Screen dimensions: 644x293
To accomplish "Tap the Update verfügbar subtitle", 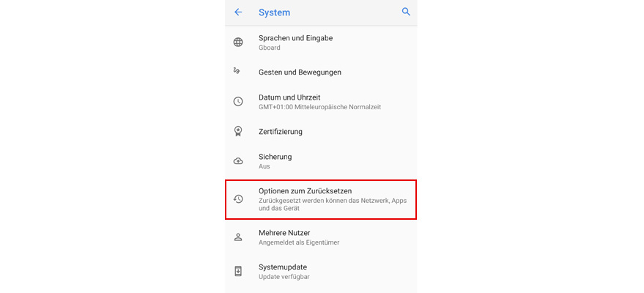I will 285,277.
